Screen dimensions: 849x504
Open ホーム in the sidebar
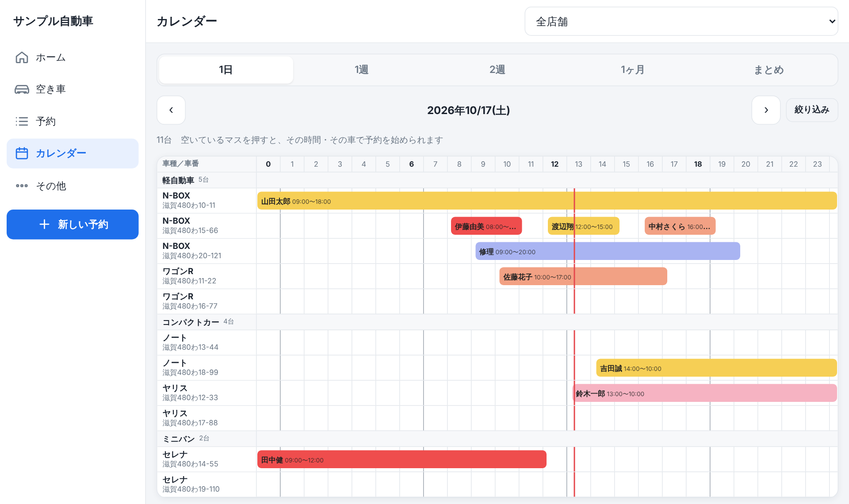pyautogui.click(x=73, y=57)
